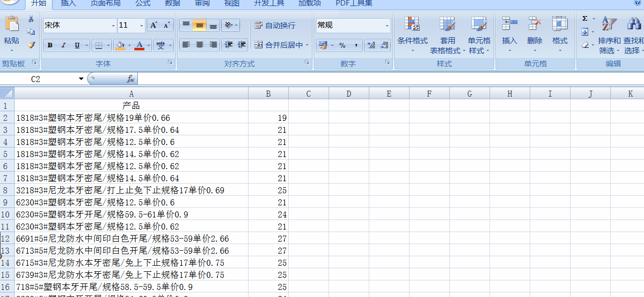Apply bold formatting with the B icon
The image size is (644, 297).
click(x=49, y=45)
